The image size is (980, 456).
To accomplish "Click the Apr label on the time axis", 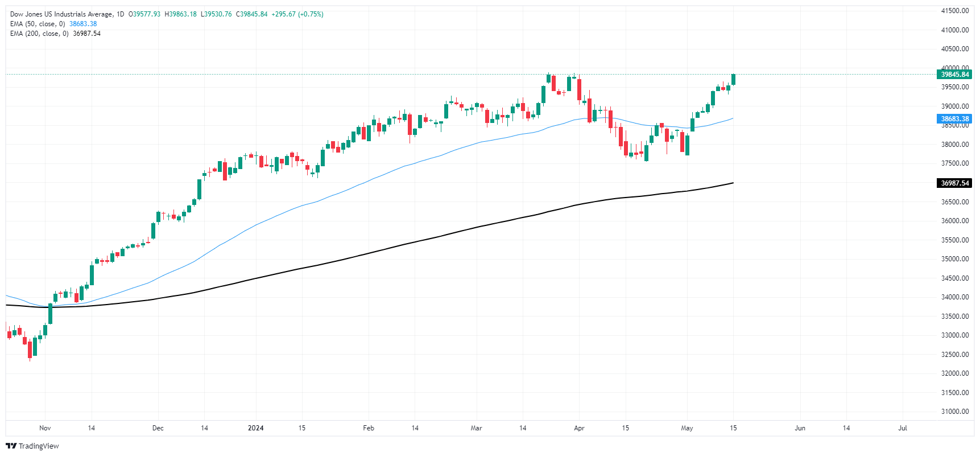I will pyautogui.click(x=579, y=428).
